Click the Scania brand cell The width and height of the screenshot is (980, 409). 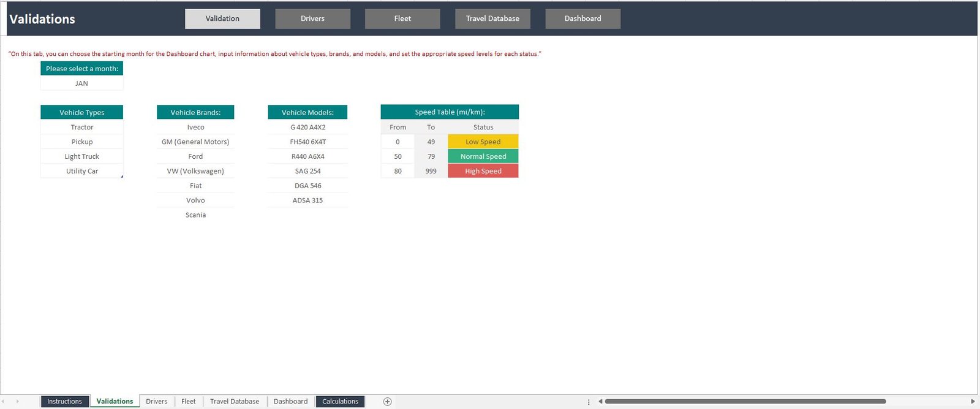tap(195, 215)
